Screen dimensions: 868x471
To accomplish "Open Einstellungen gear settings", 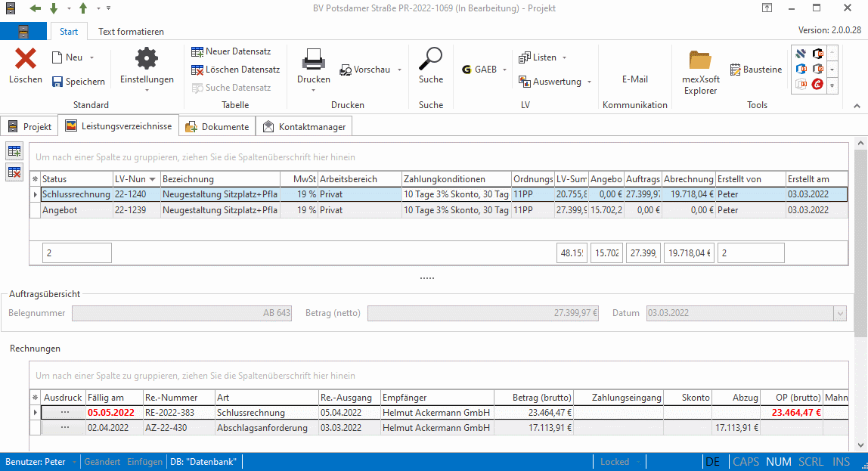I will [x=147, y=65].
